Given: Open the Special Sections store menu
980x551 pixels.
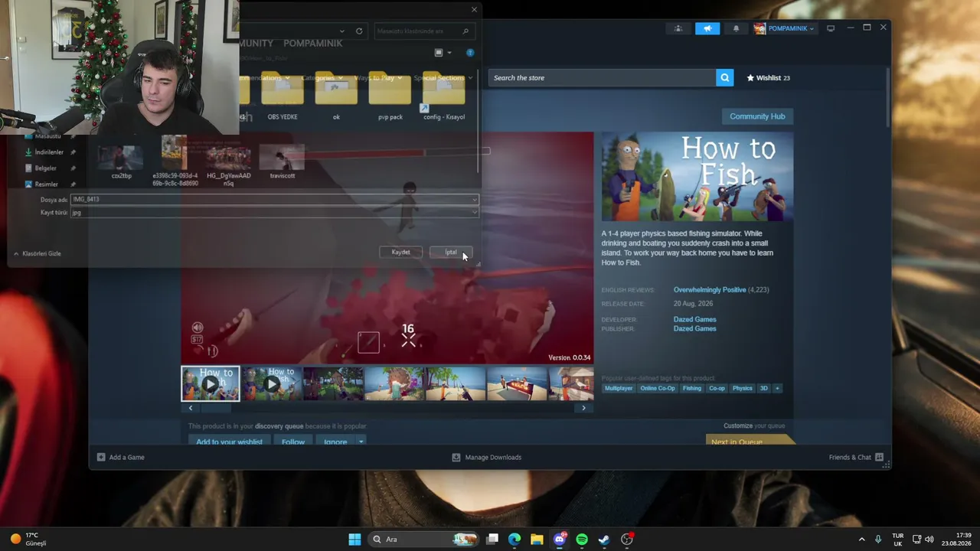Looking at the screenshot, I should pos(443,78).
